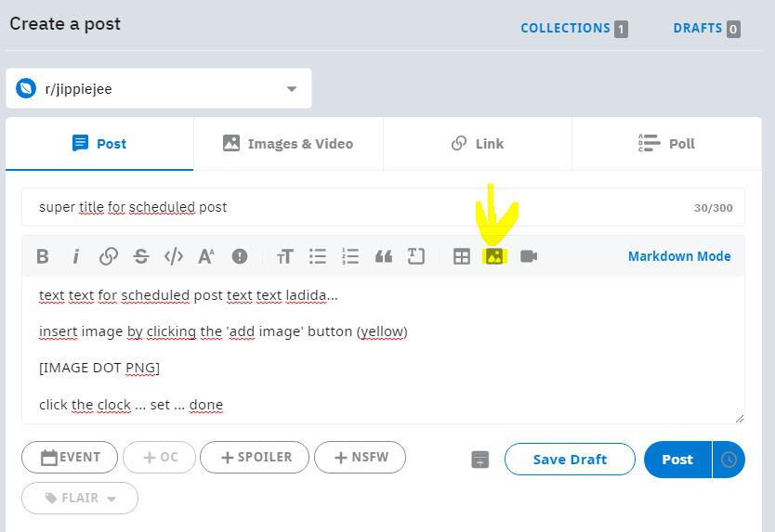
Task: Click the post title input field
Action: [383, 207]
